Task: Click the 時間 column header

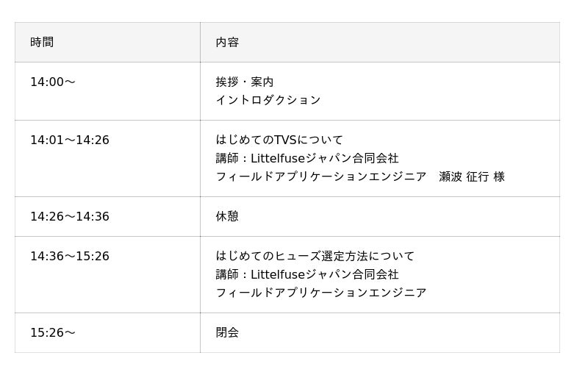Action: [x=42, y=43]
